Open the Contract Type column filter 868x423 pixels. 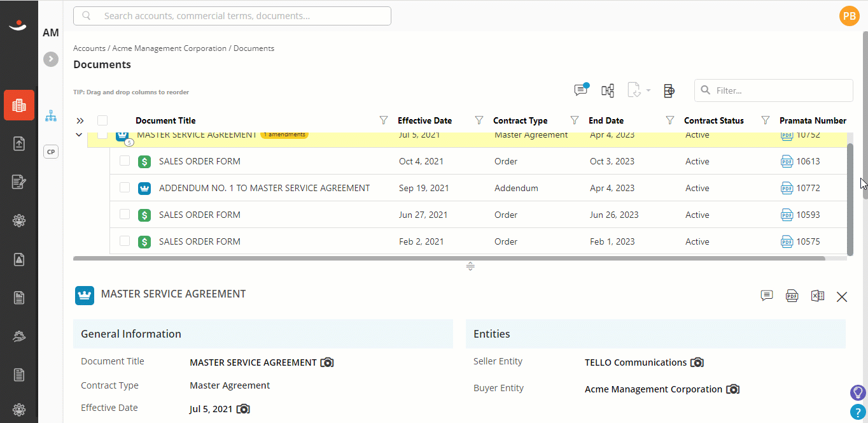(x=575, y=120)
